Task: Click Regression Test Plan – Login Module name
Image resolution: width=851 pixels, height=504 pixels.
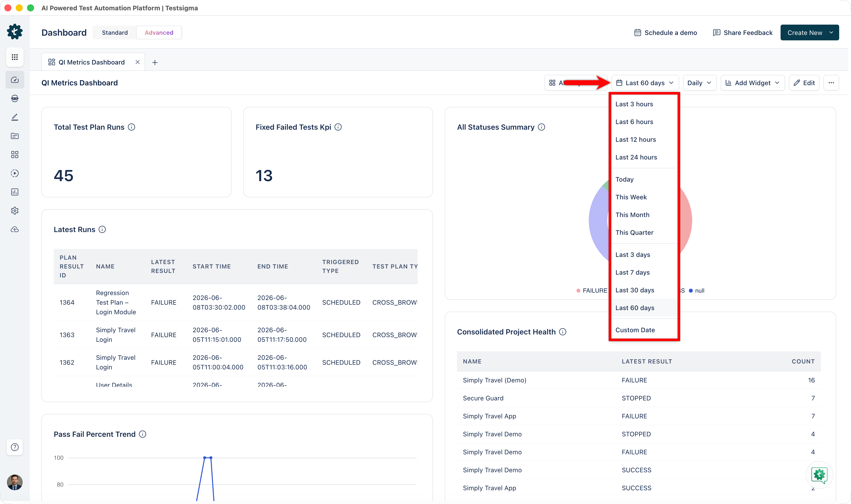Action: coord(115,302)
